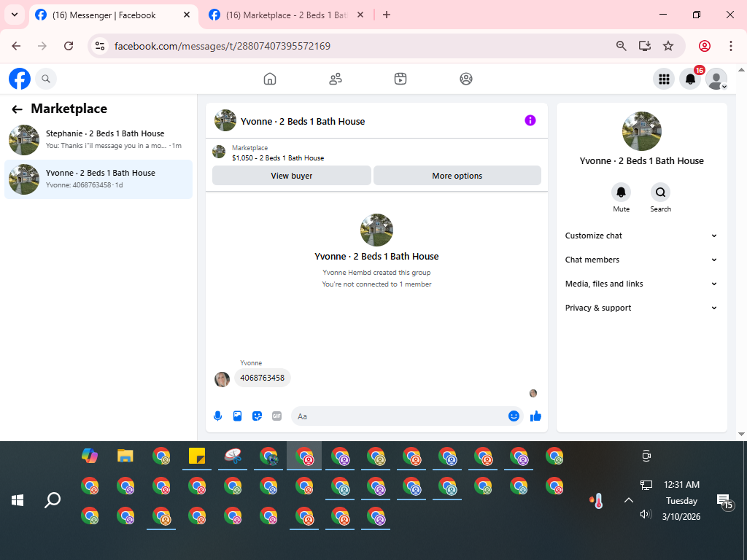Open Sticky Notes from taskbar
The image size is (747, 560).
click(x=197, y=456)
